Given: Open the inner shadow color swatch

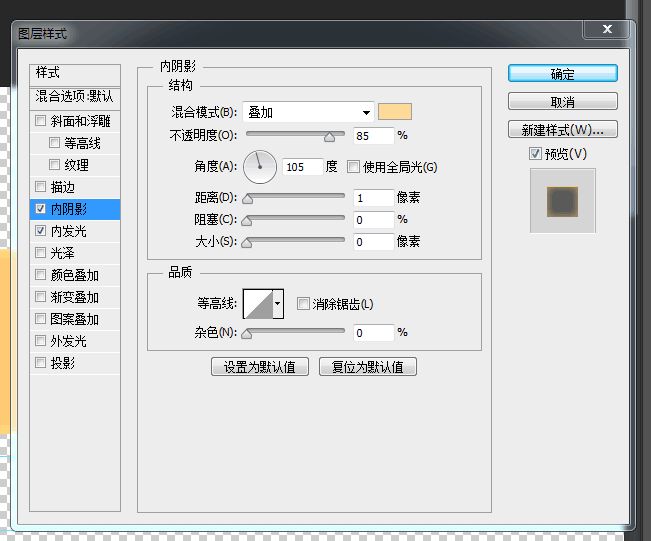Looking at the screenshot, I should click(x=395, y=112).
